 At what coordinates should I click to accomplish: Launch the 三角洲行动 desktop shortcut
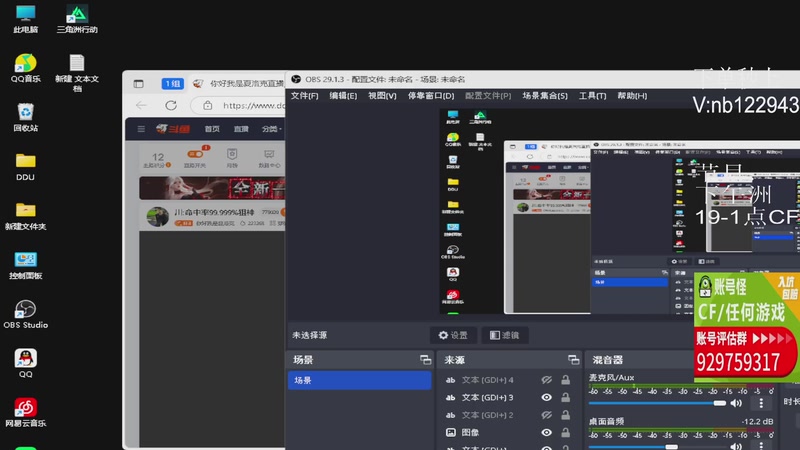pos(77,18)
